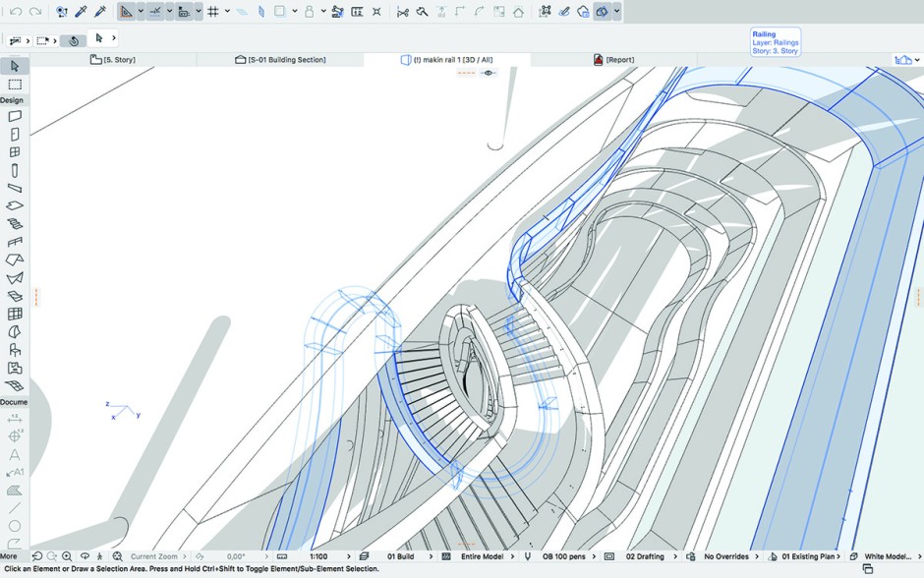Viewport: 924px width, 578px height.
Task: Toggle the eye icon above the 3D view
Action: click(488, 73)
